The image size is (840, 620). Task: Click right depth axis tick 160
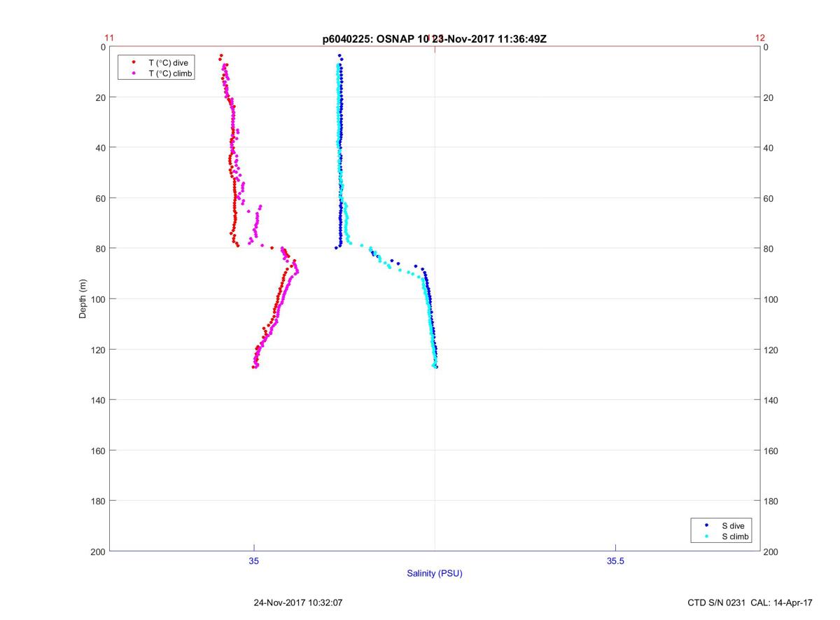click(771, 450)
